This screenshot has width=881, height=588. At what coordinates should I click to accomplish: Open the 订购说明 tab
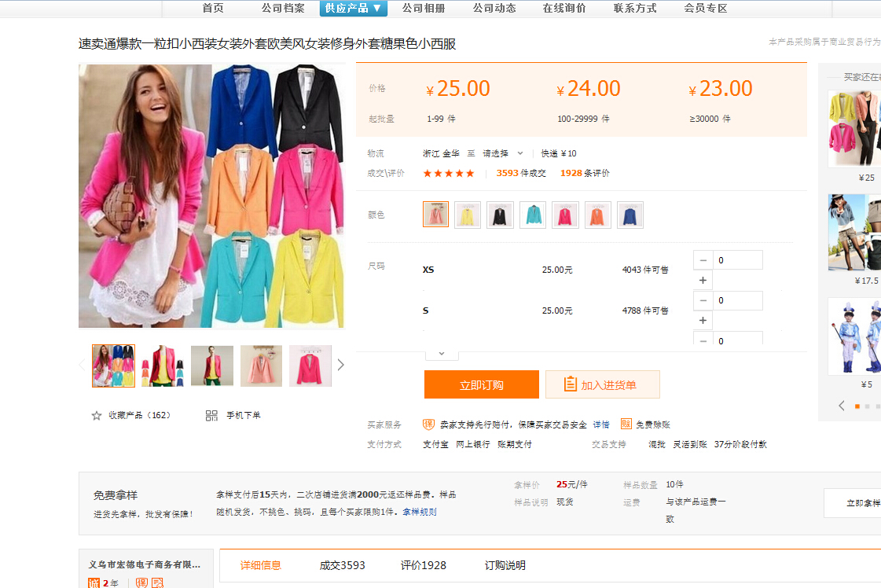pos(505,565)
